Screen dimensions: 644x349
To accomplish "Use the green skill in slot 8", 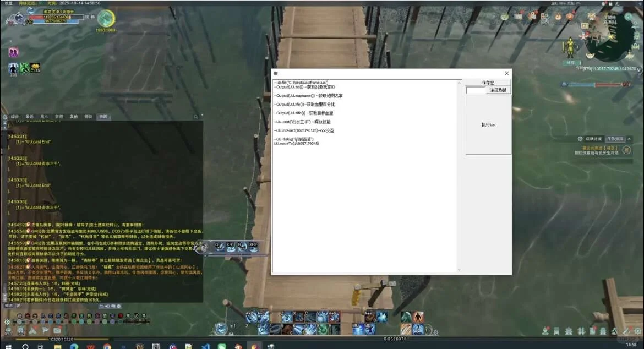I will tap(323, 329).
